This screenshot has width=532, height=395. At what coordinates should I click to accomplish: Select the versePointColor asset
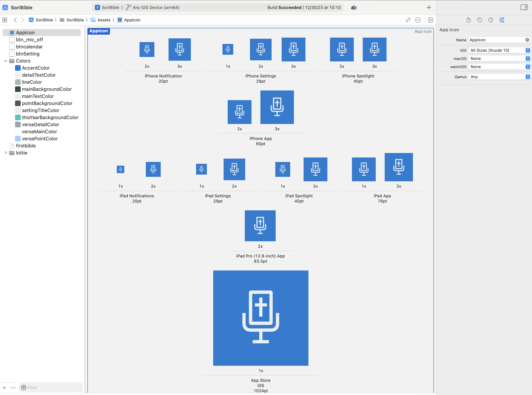[36, 139]
